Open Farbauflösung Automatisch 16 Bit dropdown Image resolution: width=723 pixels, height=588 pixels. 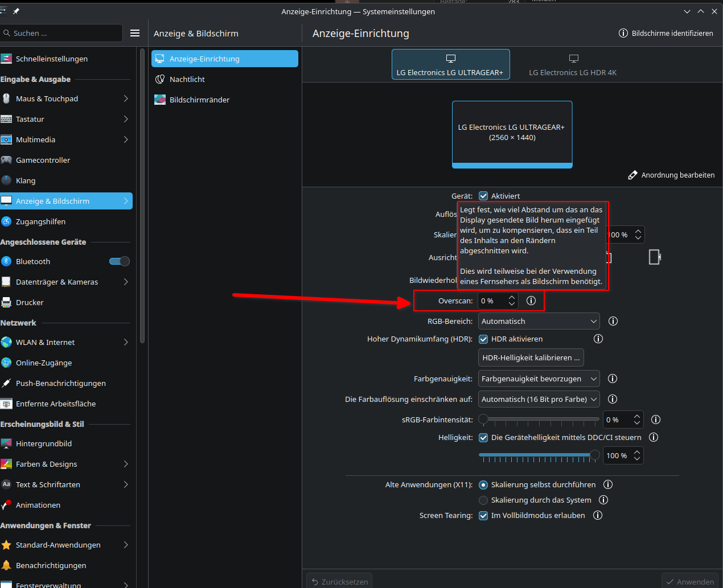tap(539, 399)
